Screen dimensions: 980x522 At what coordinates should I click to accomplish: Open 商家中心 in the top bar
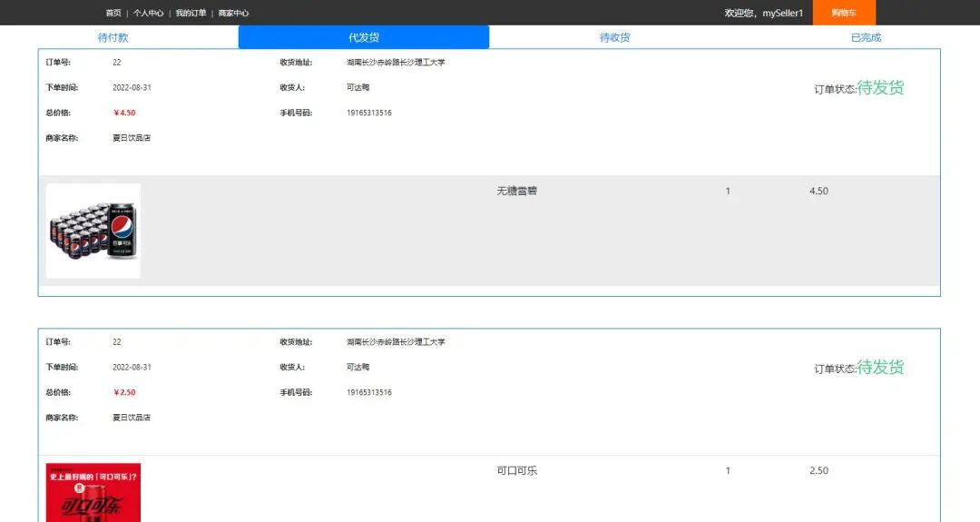pyautogui.click(x=233, y=13)
